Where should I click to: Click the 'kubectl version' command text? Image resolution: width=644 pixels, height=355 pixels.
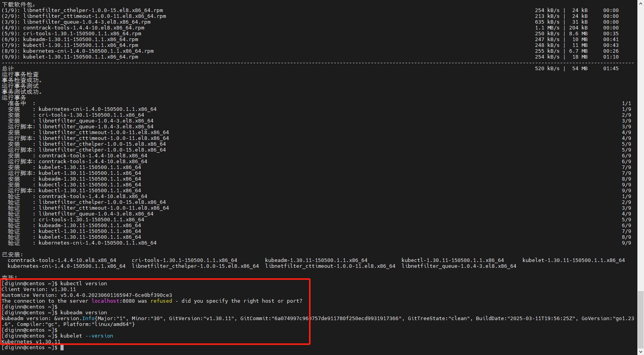[83, 284]
